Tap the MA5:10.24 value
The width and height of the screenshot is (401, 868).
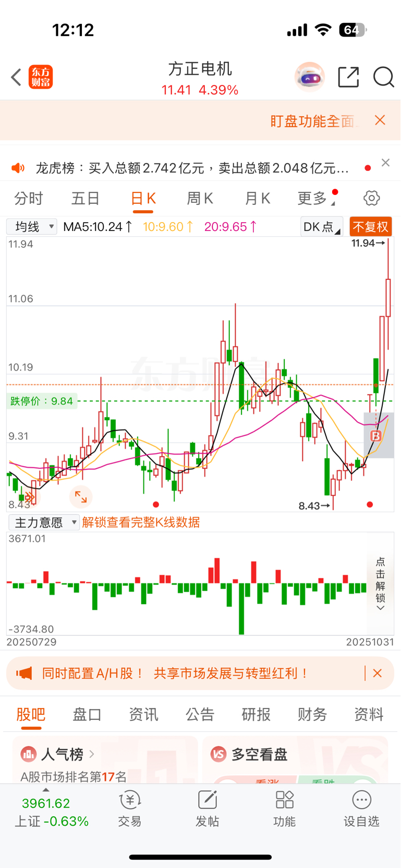coord(98,227)
